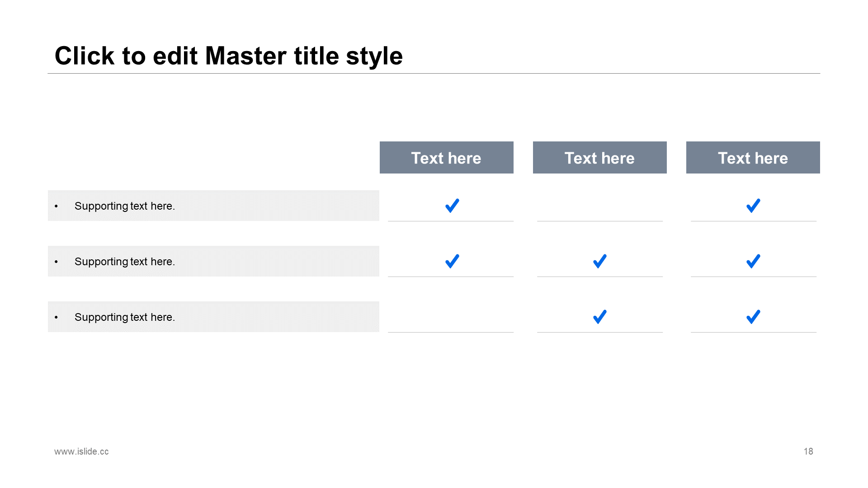Select the rightmost 'Text here' header box

pyautogui.click(x=753, y=158)
